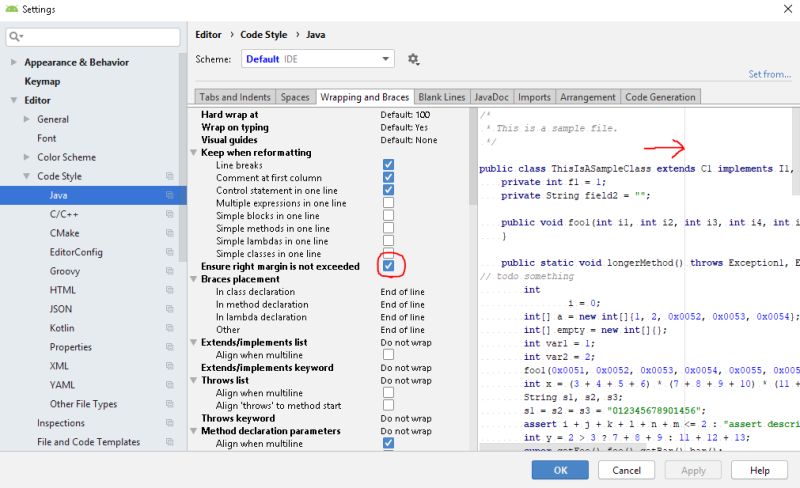Click the copy icon next to Groovy
800x488 pixels.
tap(169, 271)
